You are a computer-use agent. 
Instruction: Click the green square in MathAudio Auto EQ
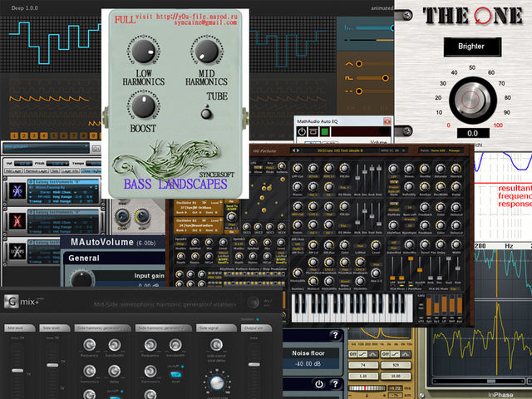(x=325, y=131)
